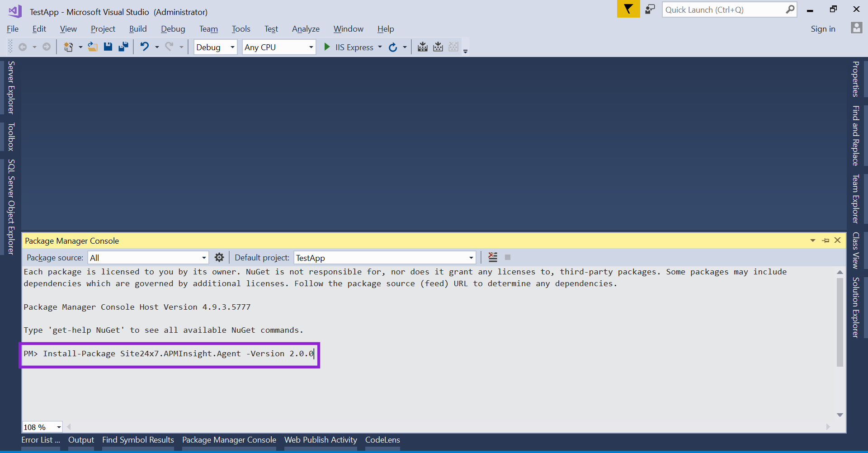The width and height of the screenshot is (868, 453).
Task: Navigate backward using the toolbar arrow
Action: [x=23, y=47]
